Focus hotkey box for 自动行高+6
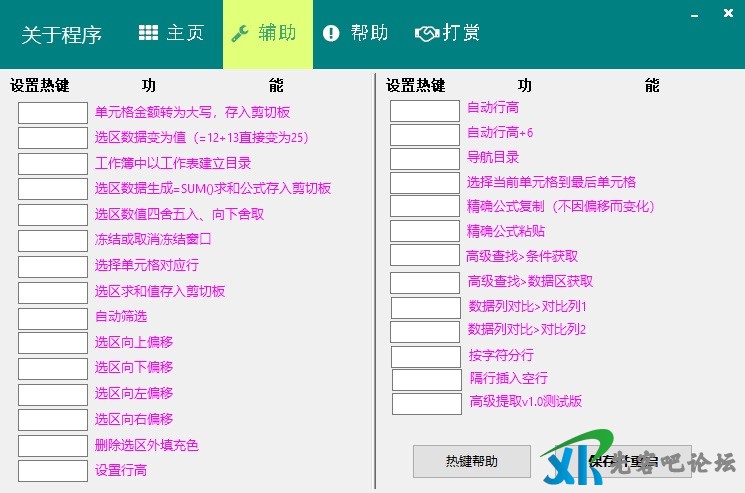745x493 pixels. (424, 134)
